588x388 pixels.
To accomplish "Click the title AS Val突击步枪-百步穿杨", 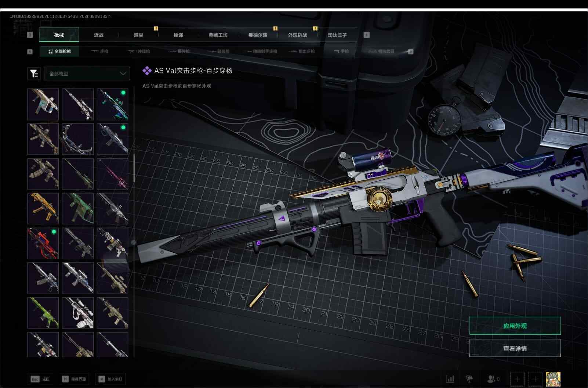I will [x=193, y=71].
